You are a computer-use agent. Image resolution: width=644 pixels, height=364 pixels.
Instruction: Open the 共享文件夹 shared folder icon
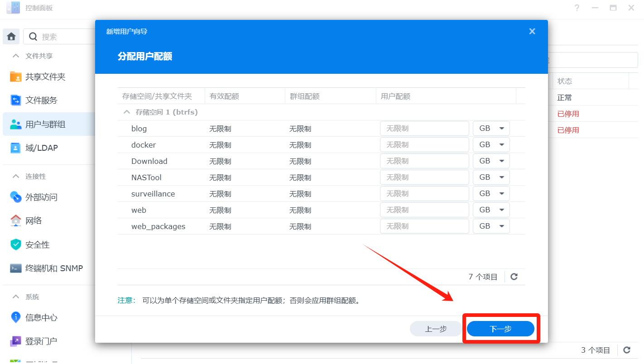(16, 77)
